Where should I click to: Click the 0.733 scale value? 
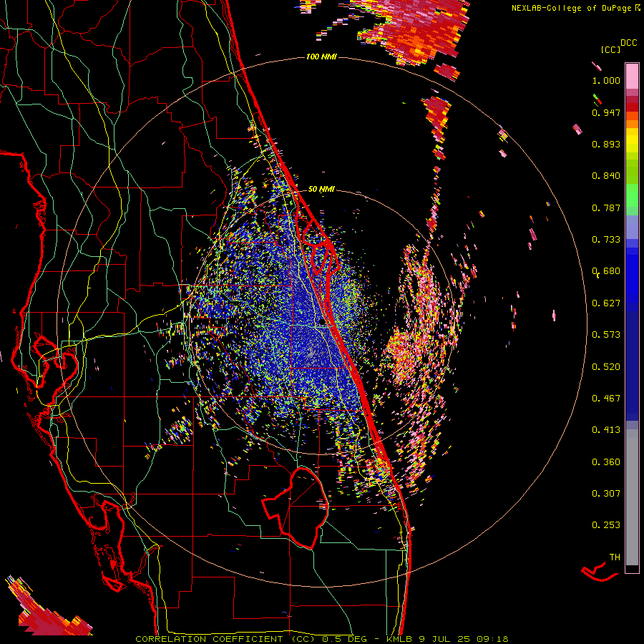click(x=606, y=240)
